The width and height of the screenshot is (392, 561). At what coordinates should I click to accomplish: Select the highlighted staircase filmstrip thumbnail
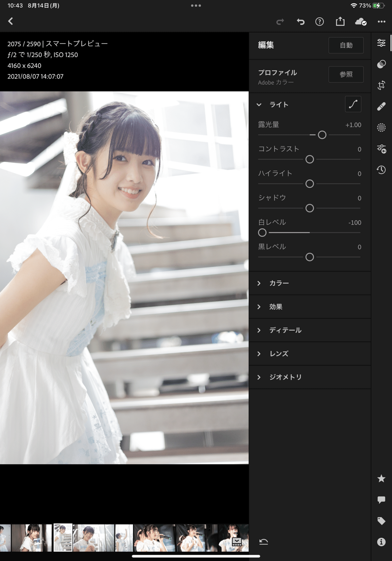click(x=63, y=537)
